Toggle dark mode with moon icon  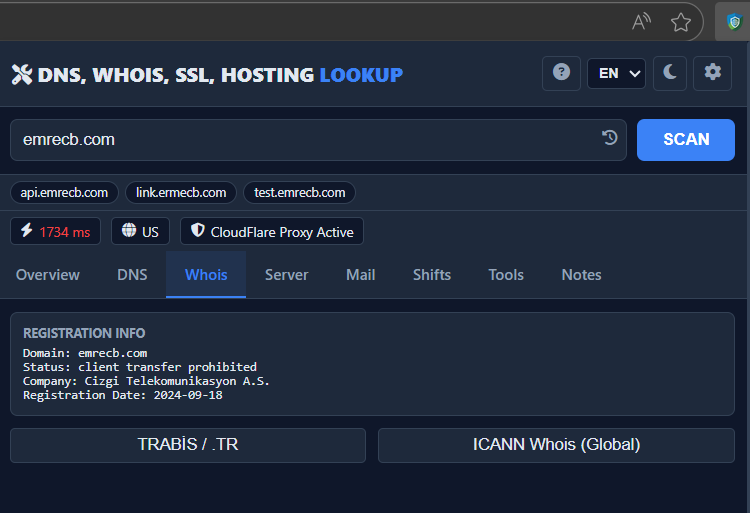tap(670, 73)
